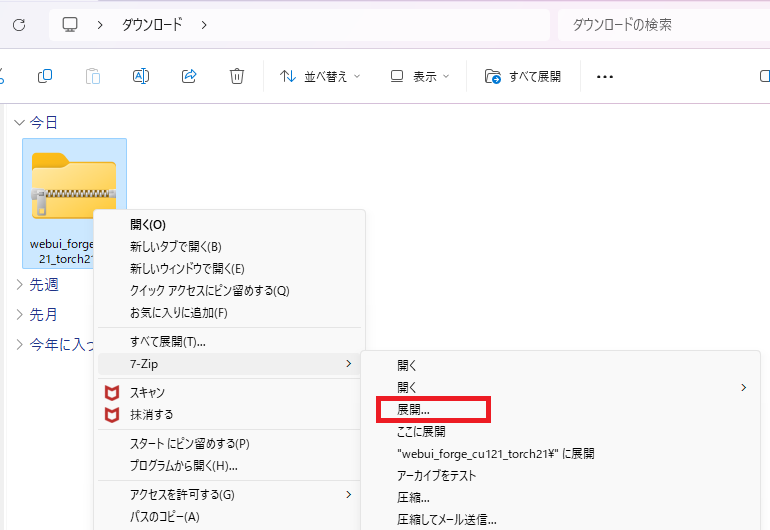The height and width of the screenshot is (530, 770).
Task: Open the アクセスを許可する(G) submenu
Action: pos(229,495)
